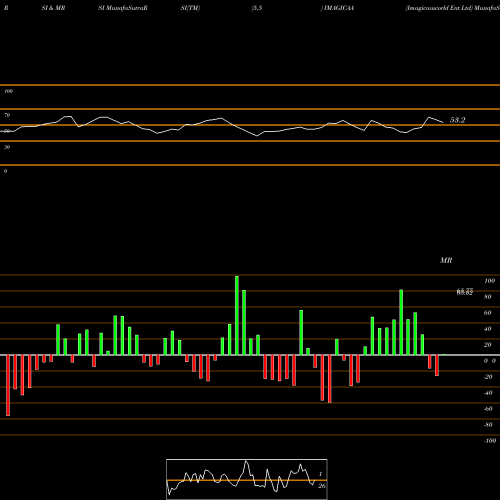Click the 'SI MunafaSutraR' header text
Image resolution: width=500 pixels, height=500 pixels.
(x=123, y=8)
